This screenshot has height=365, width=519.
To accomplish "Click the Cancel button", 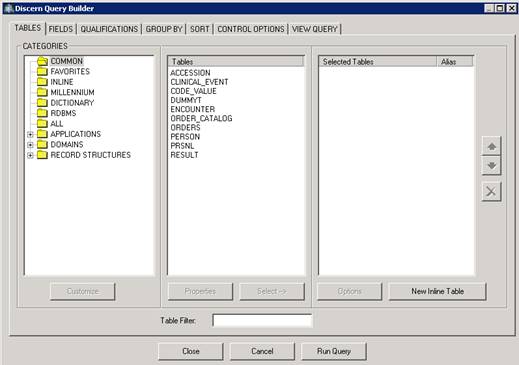I will (262, 351).
